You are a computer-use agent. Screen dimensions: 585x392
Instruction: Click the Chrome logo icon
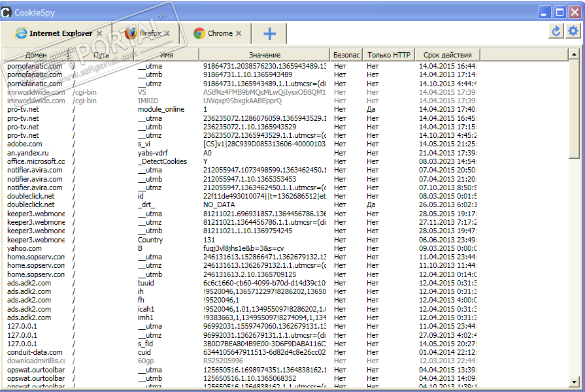199,33
